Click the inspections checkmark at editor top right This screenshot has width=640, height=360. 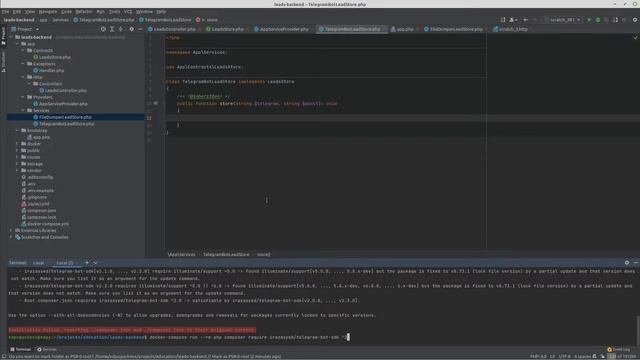(635, 38)
